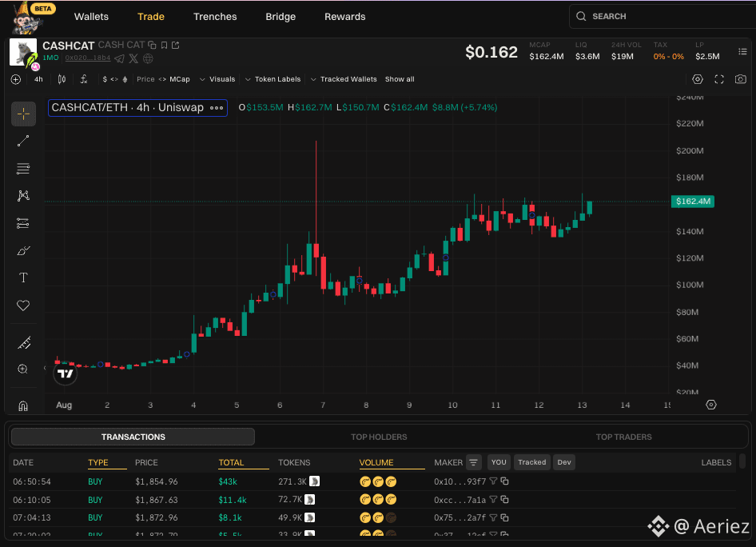Image resolution: width=756 pixels, height=547 pixels.
Task: Click the Show all button
Action: [x=400, y=79]
